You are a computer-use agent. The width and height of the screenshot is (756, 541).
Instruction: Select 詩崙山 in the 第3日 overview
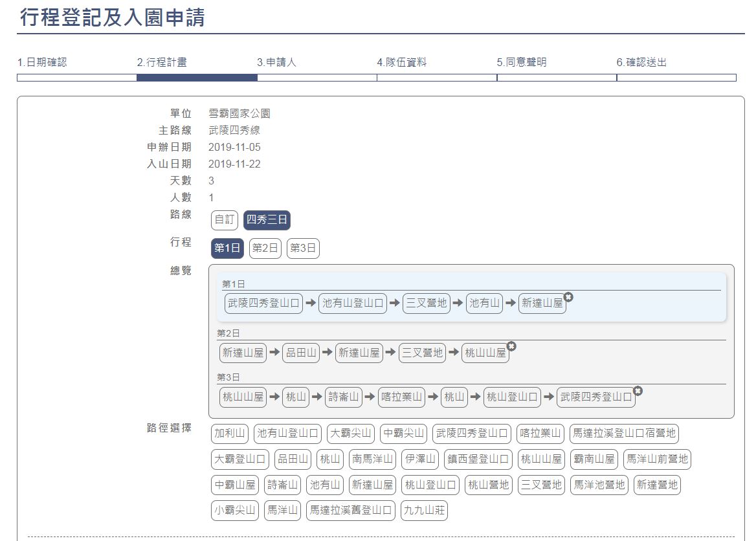pyautogui.click(x=344, y=397)
